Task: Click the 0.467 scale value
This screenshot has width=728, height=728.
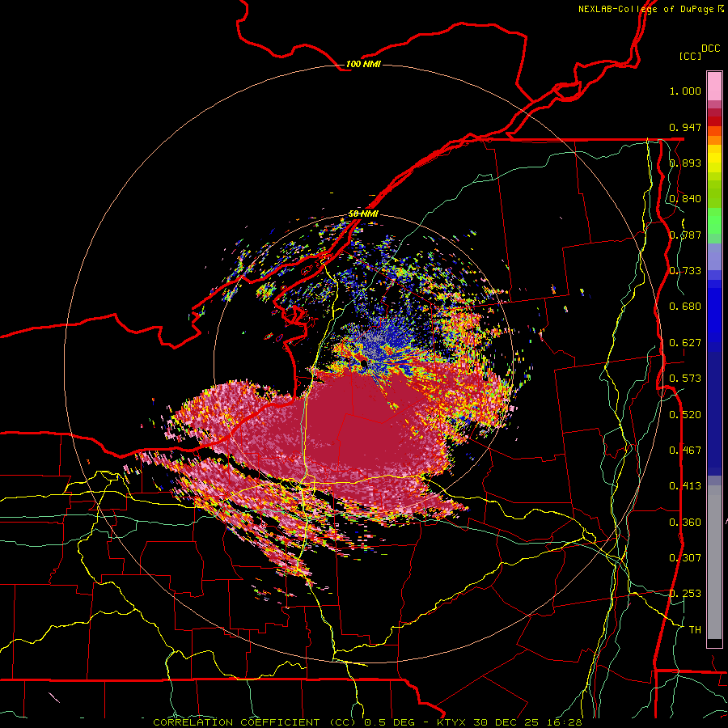Action: click(685, 450)
